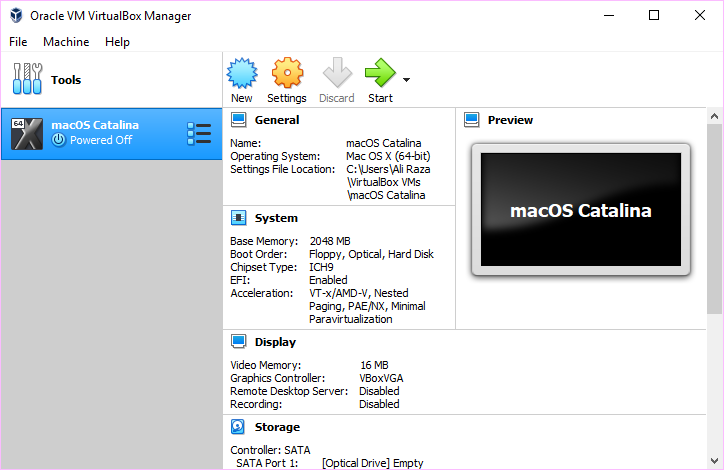
Task: Expand the Start button dropdown arrow
Action: (406, 79)
